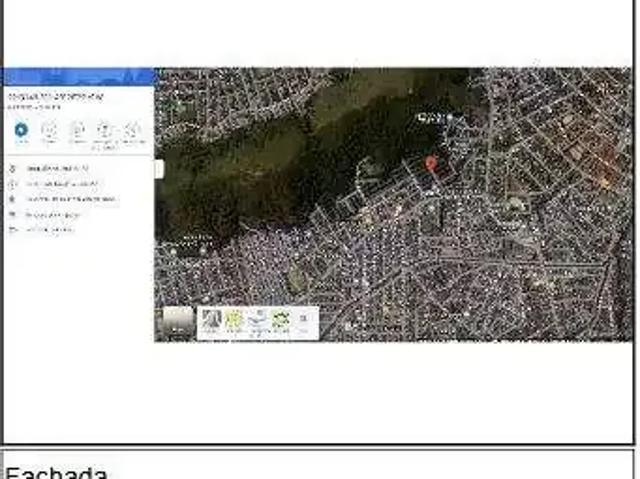Open the More option at the layers bar's end
Viewport: 640px width, 479px height.
click(x=304, y=320)
